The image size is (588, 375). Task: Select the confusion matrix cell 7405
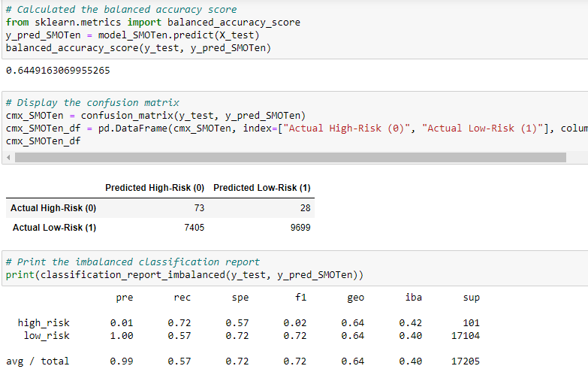coord(194,228)
